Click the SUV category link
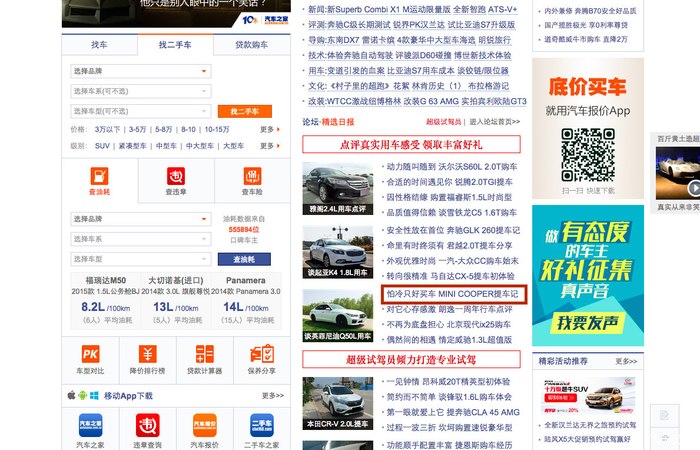 pyautogui.click(x=102, y=145)
